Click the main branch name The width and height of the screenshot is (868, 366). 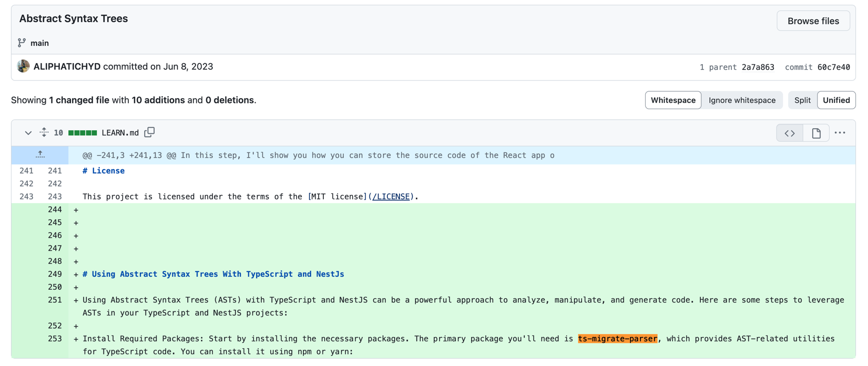(x=39, y=43)
